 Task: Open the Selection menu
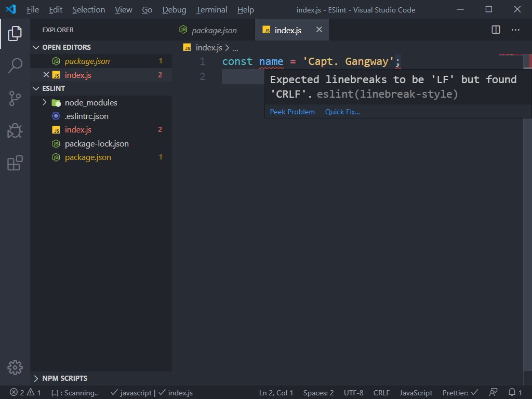[88, 10]
